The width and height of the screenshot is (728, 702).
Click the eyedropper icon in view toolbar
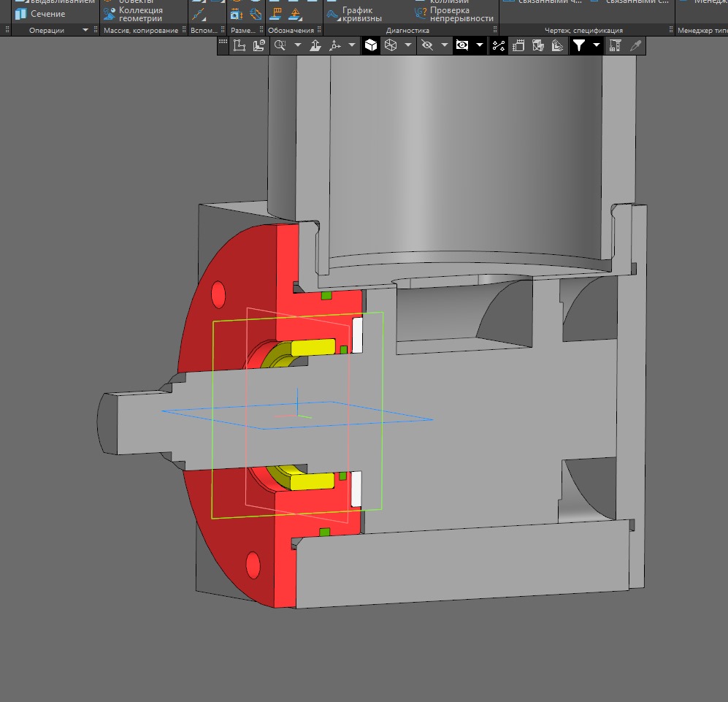click(635, 45)
